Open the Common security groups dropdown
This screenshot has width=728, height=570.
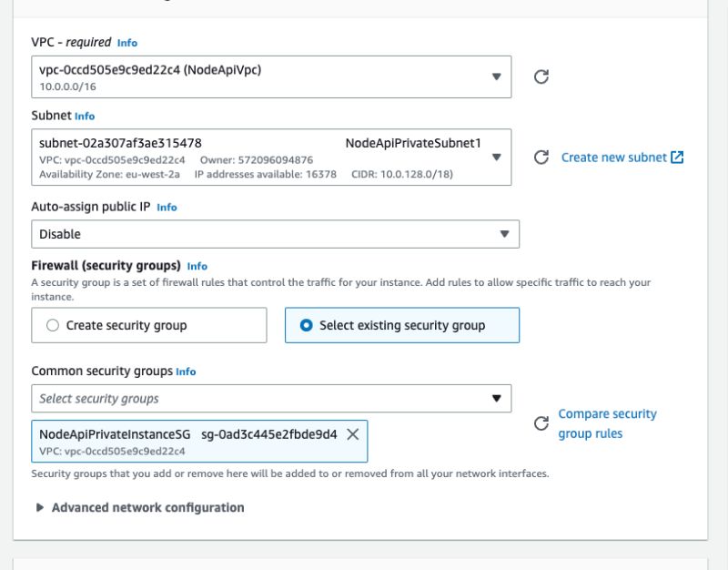[497, 398]
